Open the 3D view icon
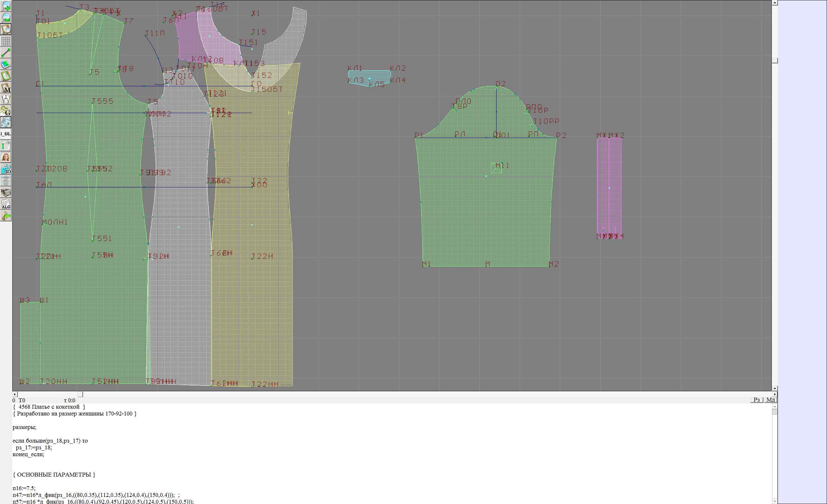Viewport: 827px width, 504px height. (6, 169)
